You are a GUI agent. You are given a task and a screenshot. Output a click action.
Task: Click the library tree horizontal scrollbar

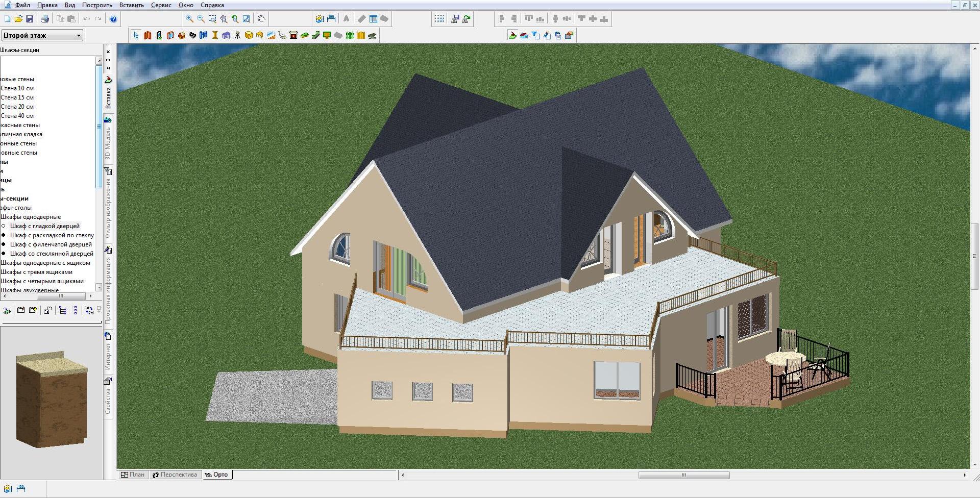(x=48, y=296)
